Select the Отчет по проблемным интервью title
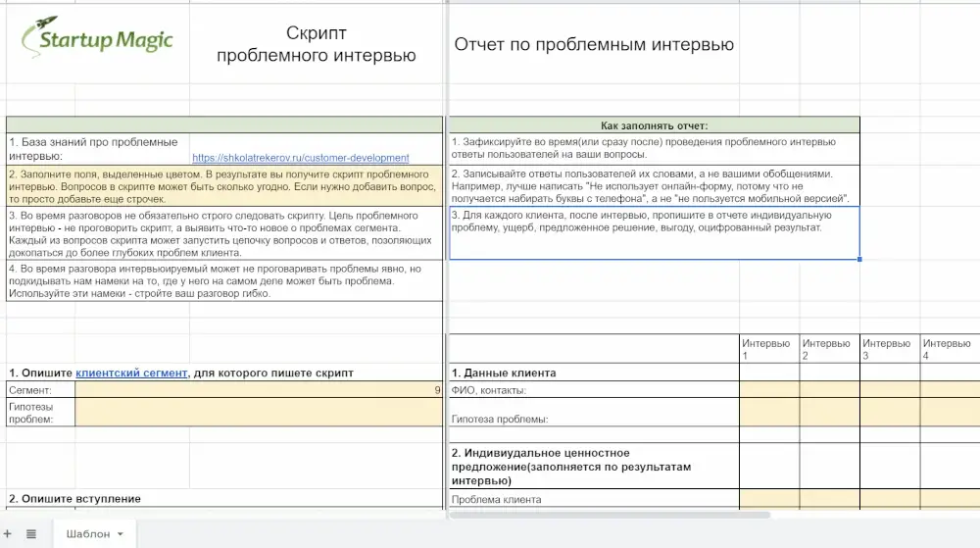 [594, 44]
